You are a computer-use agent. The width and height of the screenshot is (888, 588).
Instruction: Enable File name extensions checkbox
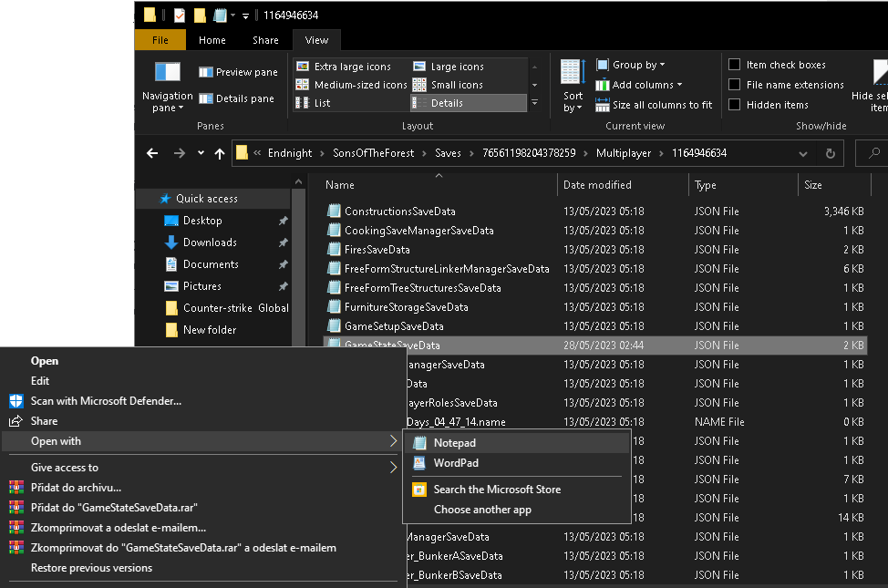[735, 85]
